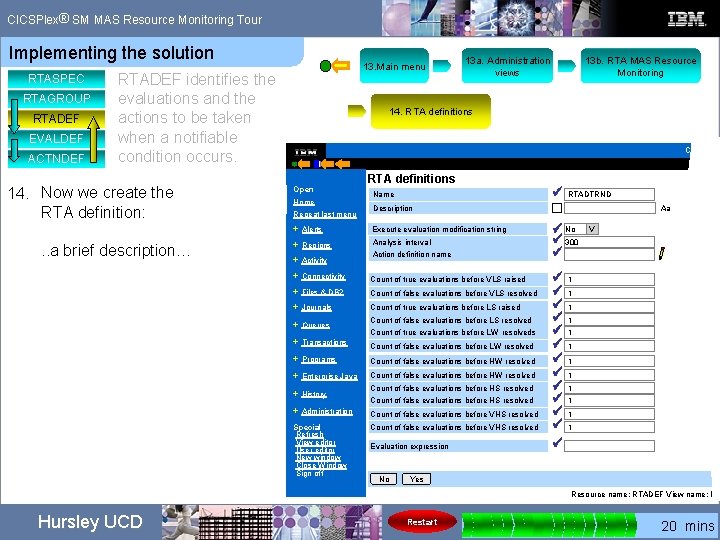
Task: Click the Name field containing RTADTRND
Action: pyautogui.click(x=609, y=194)
